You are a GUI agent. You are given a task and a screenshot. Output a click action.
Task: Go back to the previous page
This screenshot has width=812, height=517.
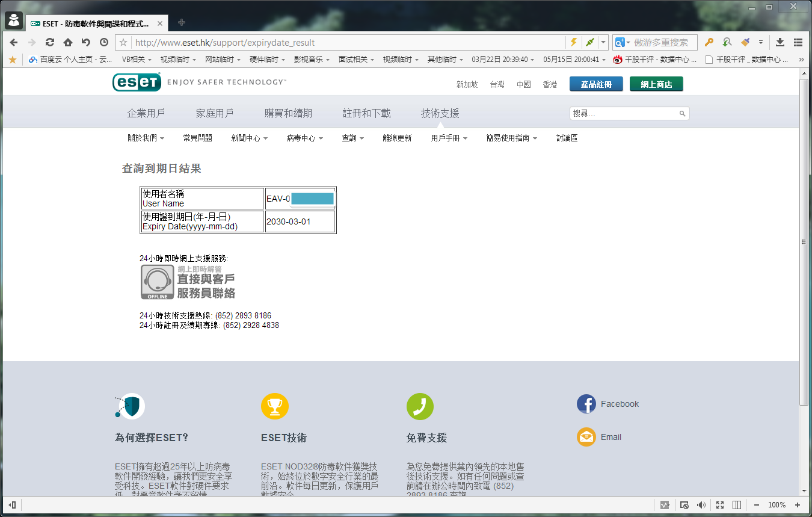(x=14, y=42)
